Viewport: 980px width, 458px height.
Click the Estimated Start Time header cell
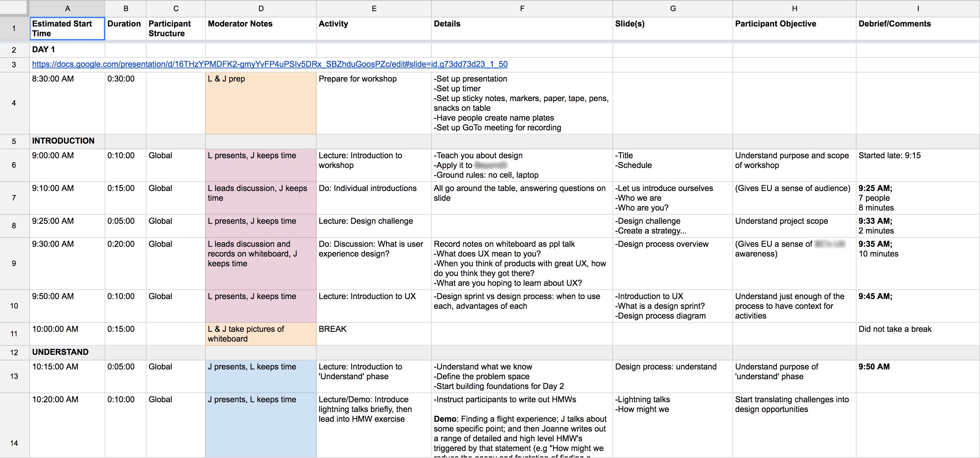[x=67, y=29]
